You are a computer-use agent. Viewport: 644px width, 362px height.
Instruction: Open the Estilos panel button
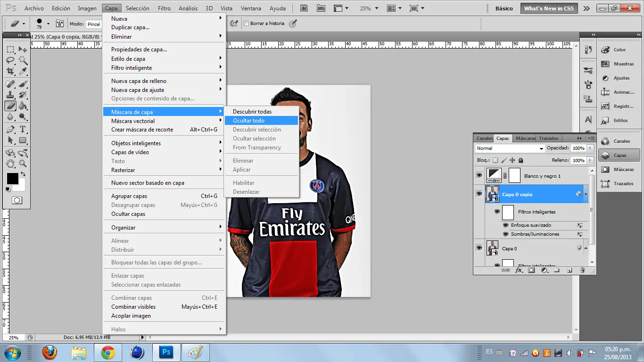619,120
